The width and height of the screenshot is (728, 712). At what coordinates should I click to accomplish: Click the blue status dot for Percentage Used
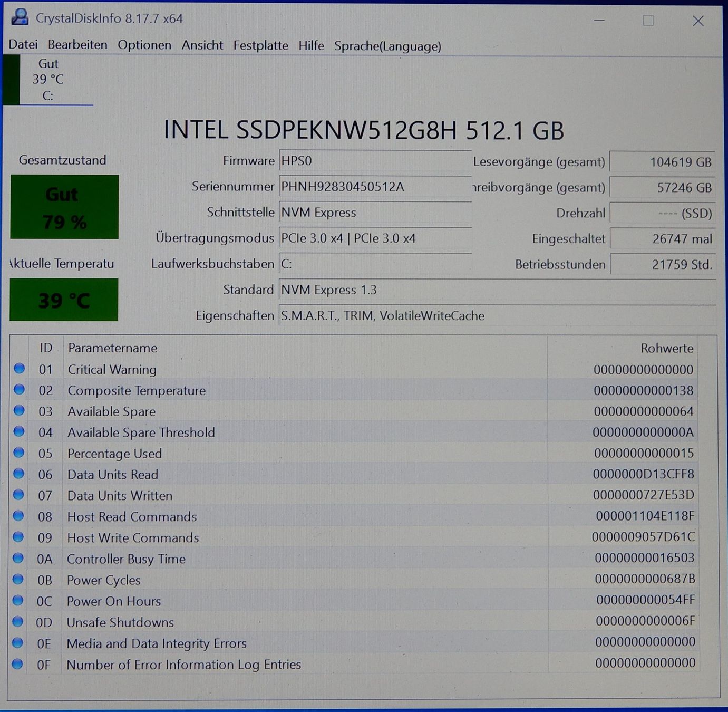tap(19, 453)
